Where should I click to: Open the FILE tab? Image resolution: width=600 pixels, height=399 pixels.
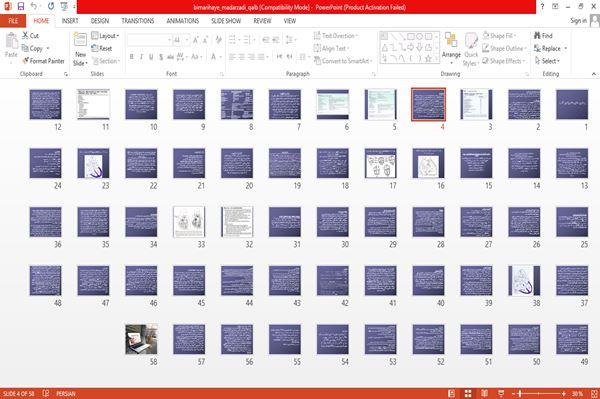(x=13, y=21)
